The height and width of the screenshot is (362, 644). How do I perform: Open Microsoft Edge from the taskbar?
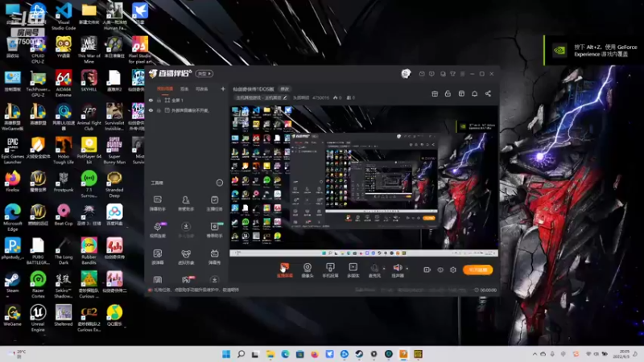(285, 354)
